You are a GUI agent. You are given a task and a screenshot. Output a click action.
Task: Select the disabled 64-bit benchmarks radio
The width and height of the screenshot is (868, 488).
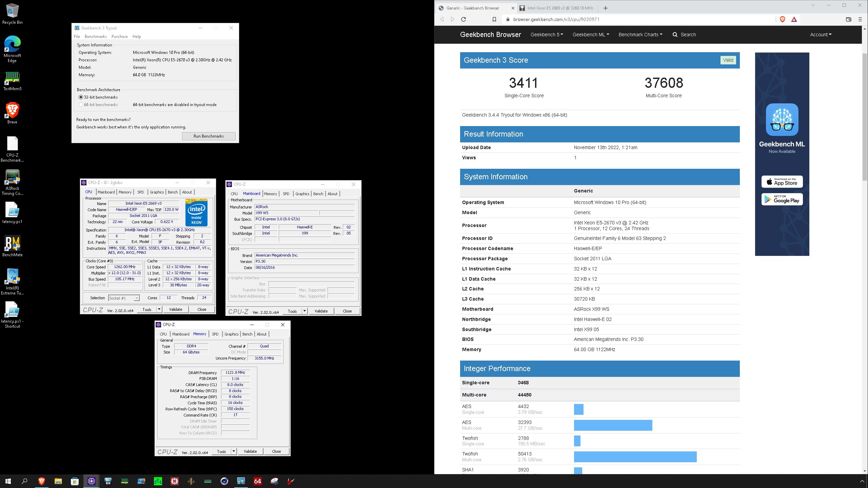point(81,105)
